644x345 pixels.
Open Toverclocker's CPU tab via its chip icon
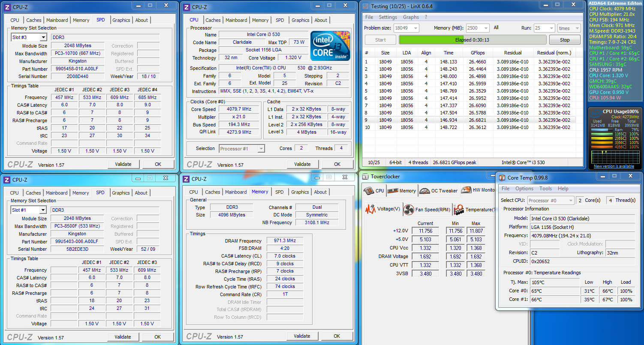pos(369,191)
